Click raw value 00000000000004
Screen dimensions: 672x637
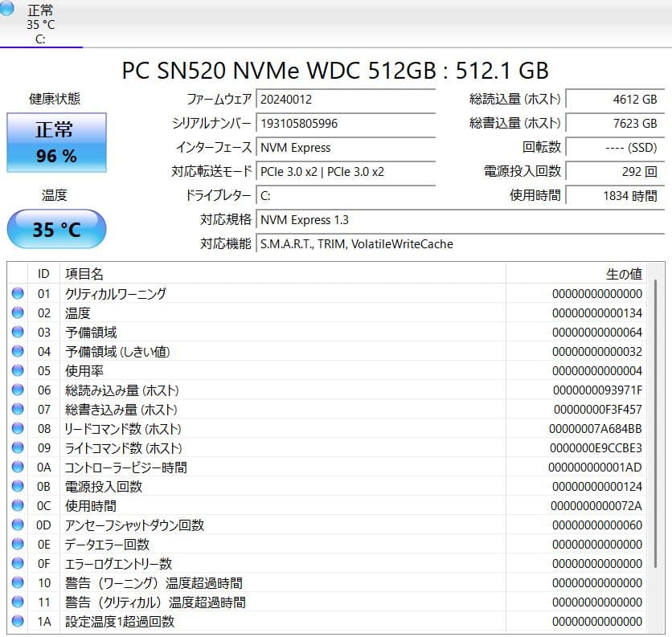[x=597, y=371]
